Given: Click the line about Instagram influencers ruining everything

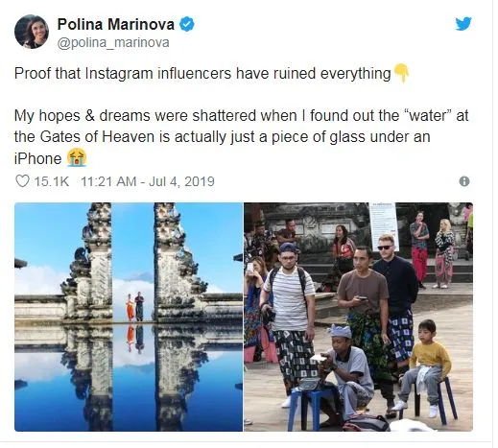Looking at the screenshot, I should [202, 73].
